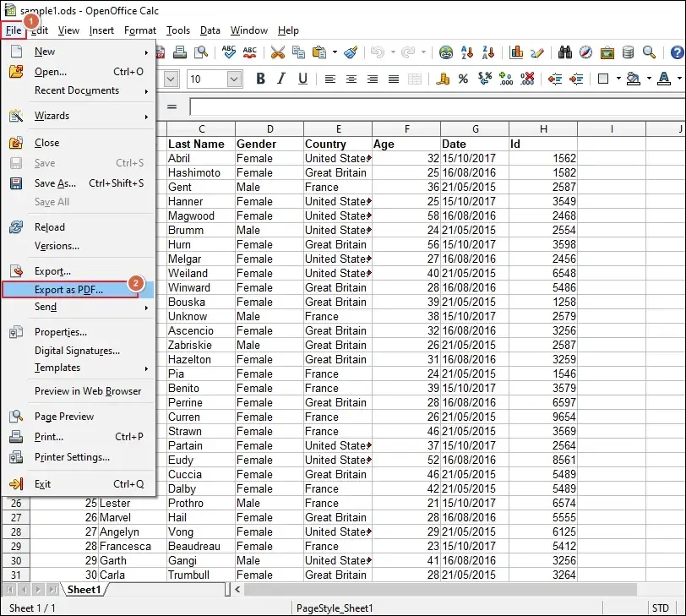The width and height of the screenshot is (686, 616).
Task: Click the = Function button by formula bar
Action: click(172, 106)
